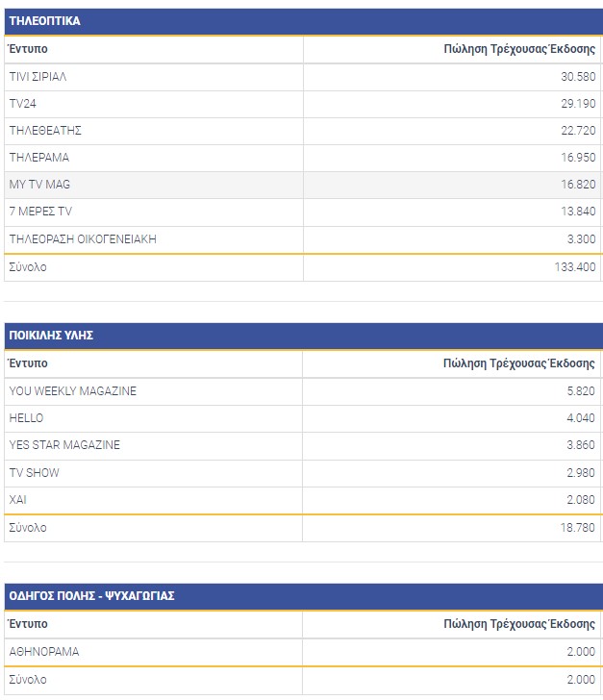Viewport: 603px width, 700px height.
Task: Click the ΟΔΗΓΟΣ ΠΟΛΗΣ - ΨΥΧΑΓΩΓΙΑΣ header
Action: (x=91, y=596)
